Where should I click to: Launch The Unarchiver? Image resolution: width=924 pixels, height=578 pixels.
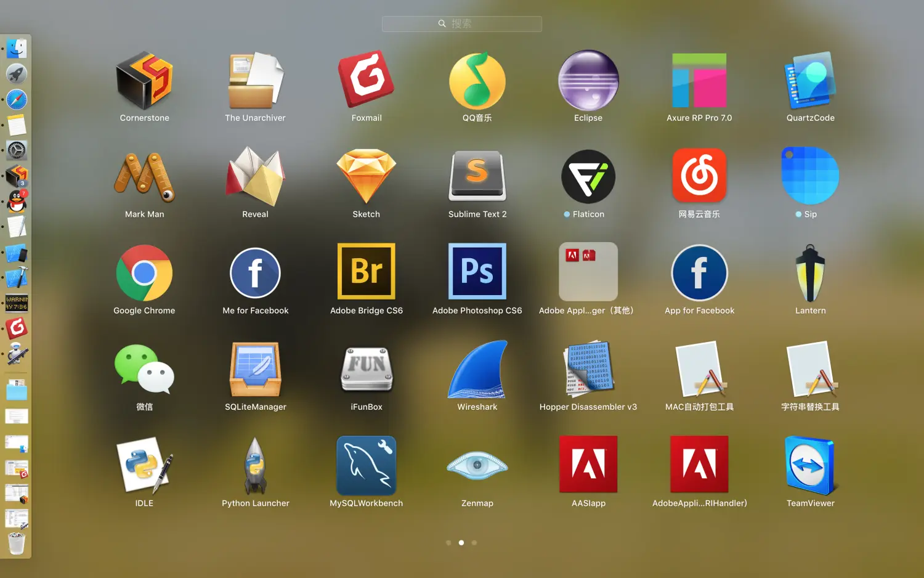pyautogui.click(x=256, y=81)
